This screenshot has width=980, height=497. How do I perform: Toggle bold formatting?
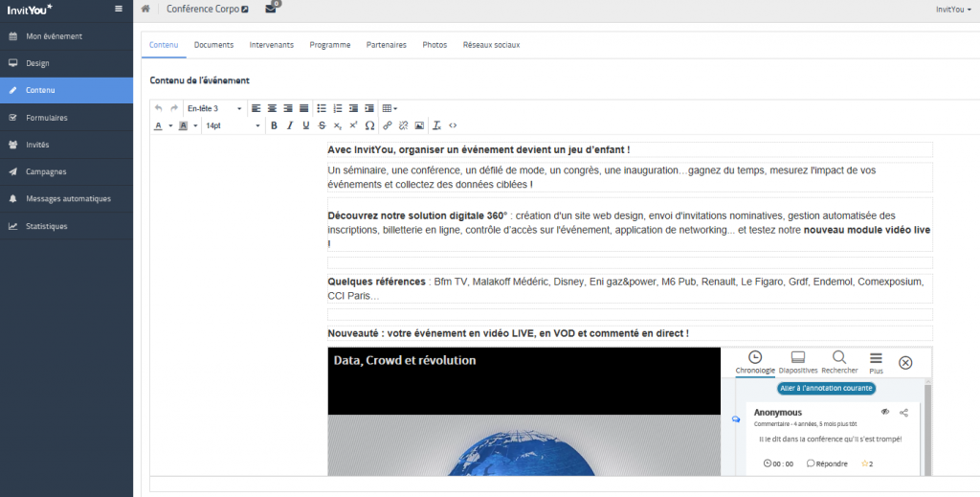274,125
